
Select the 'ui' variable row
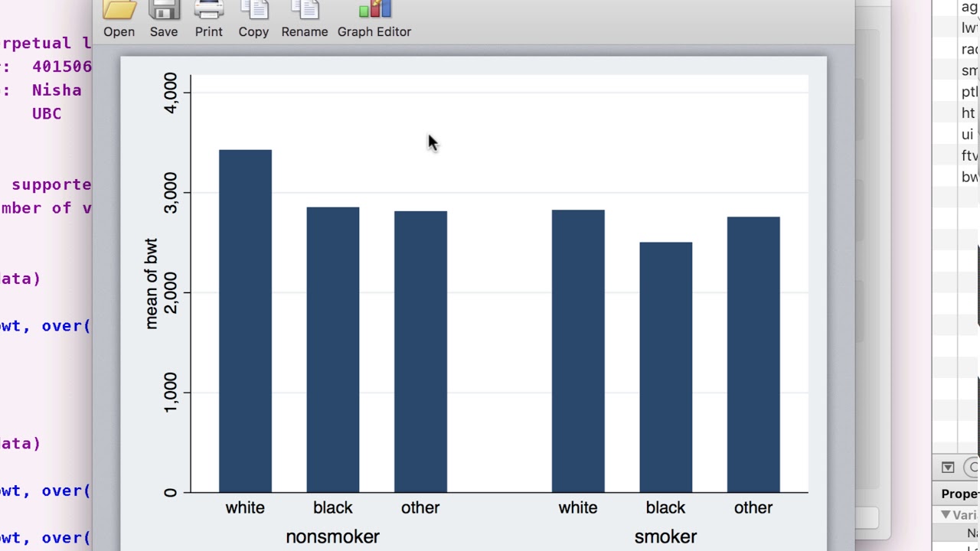coord(969,135)
